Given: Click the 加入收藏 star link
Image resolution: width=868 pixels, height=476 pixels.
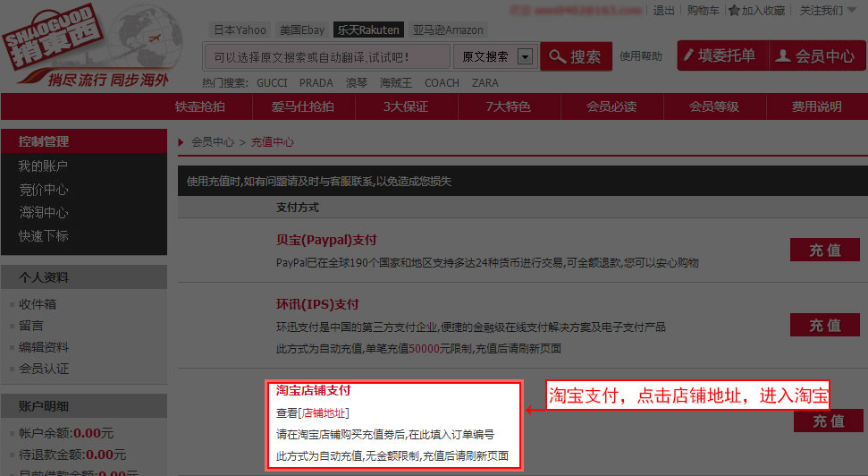Looking at the screenshot, I should [x=757, y=11].
